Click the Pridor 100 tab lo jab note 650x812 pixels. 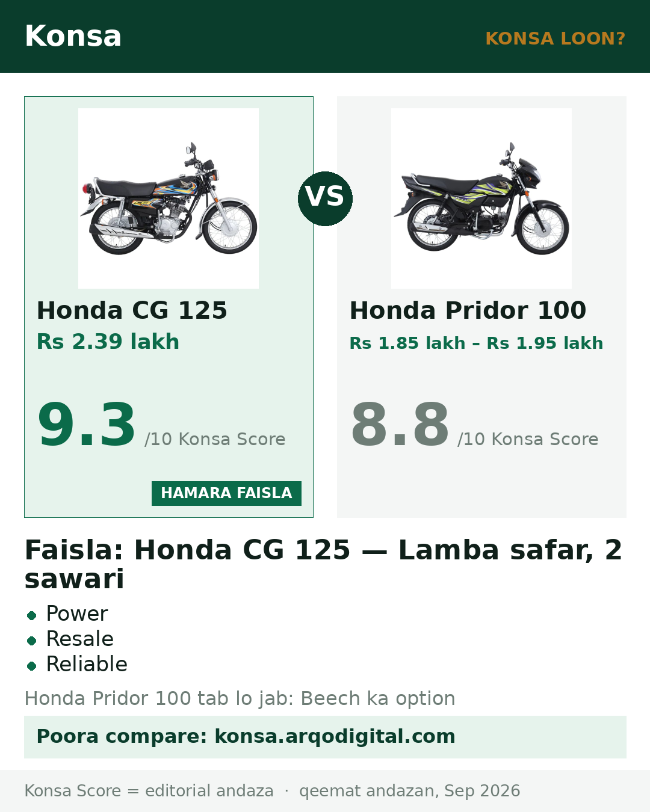click(240, 698)
